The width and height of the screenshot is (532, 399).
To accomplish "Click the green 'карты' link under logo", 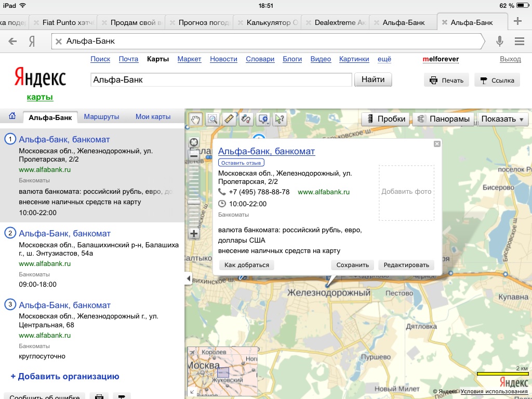I will (x=40, y=97).
